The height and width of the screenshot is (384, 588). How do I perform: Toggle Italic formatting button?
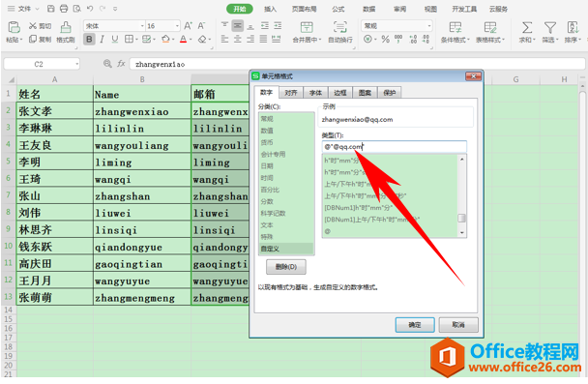click(102, 39)
